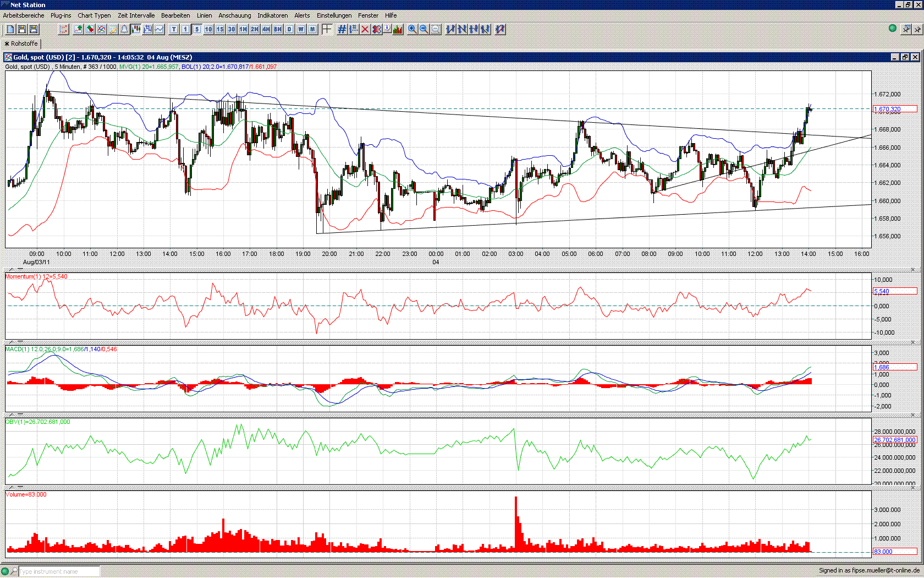Open the Chart Typen menu
The width and height of the screenshot is (924, 578).
94,15
